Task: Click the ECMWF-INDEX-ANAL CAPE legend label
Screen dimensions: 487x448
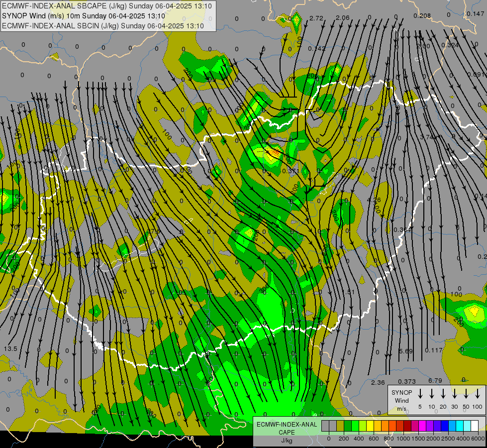Action: click(287, 432)
